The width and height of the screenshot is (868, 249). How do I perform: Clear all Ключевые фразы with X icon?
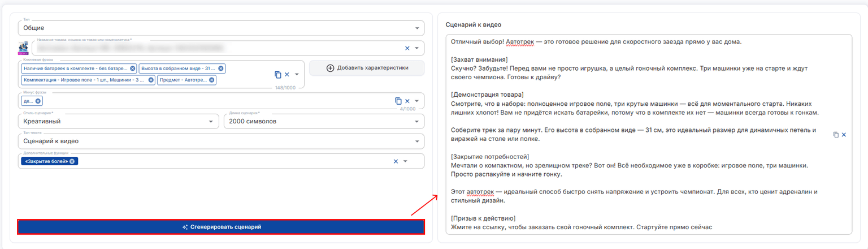(287, 75)
